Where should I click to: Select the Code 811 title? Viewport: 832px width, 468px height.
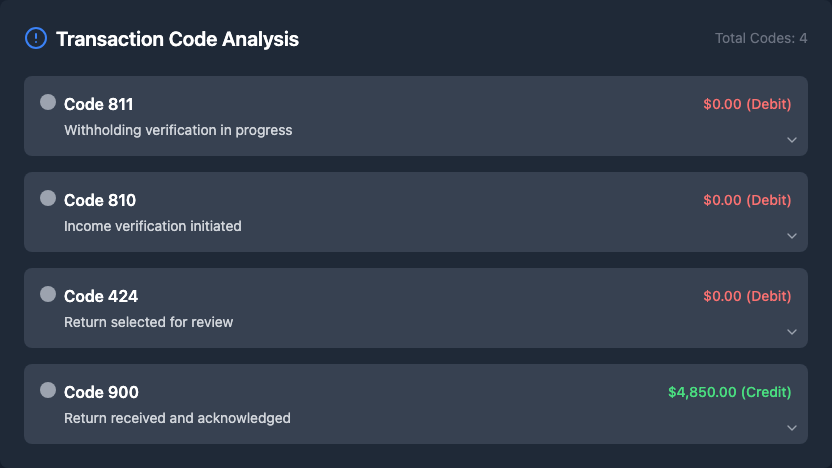(99, 104)
